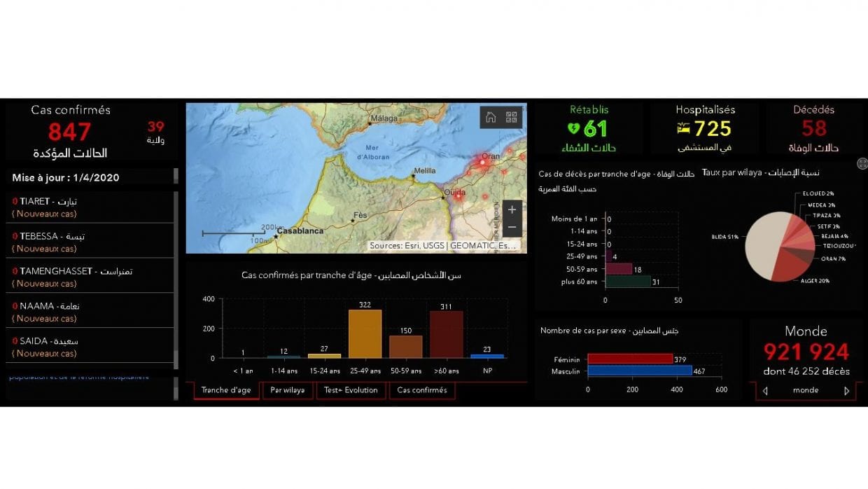
Task: Switch to the Par wilaya tab
Action: pyautogui.click(x=288, y=390)
